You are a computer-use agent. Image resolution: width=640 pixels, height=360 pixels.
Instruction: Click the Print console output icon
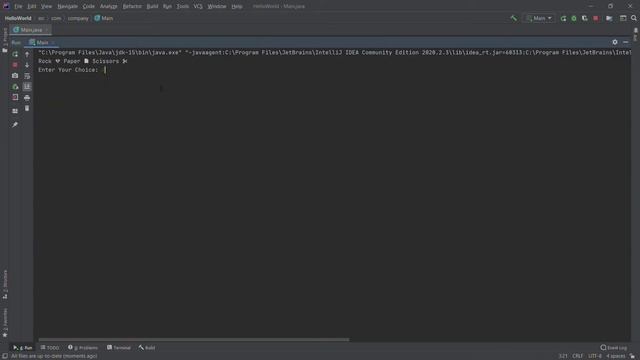[x=27, y=98]
